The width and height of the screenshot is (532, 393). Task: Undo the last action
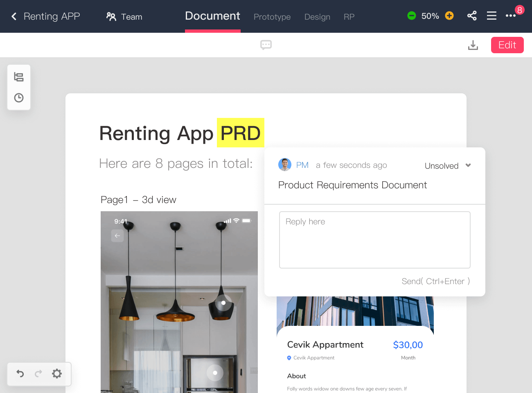[20, 374]
